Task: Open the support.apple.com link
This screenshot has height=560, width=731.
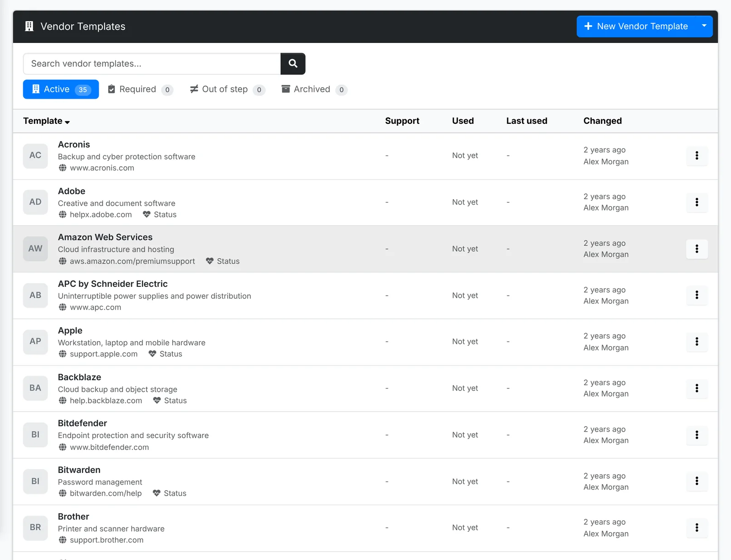Action: coord(98,354)
